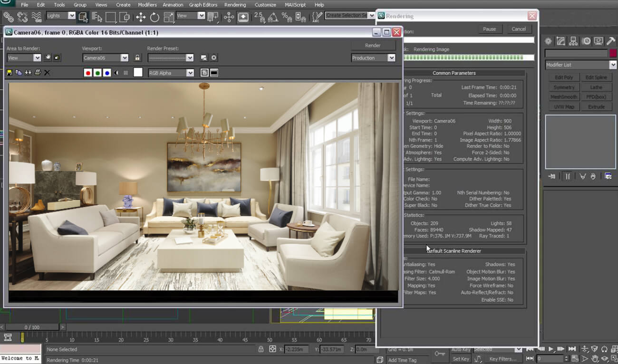This screenshot has width=618, height=364.
Task: Click the Select Object arrow tool
Action: point(83,17)
